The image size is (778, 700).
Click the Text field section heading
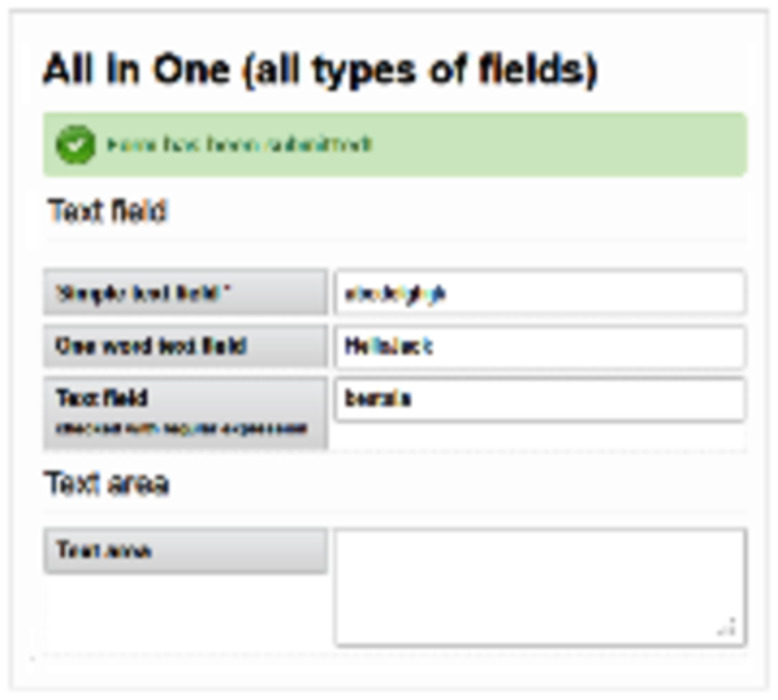tap(107, 211)
